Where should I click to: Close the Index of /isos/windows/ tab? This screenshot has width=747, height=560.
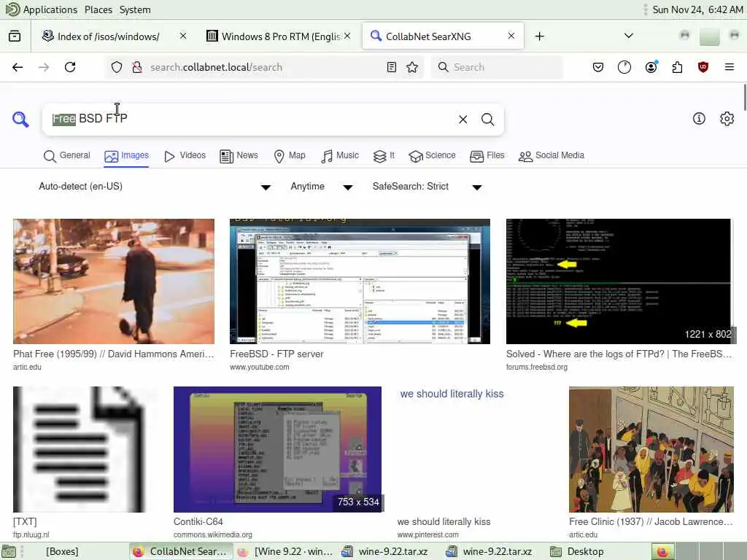pos(183,36)
